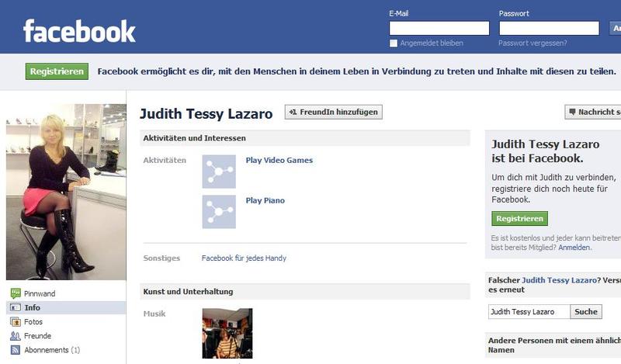Viewport: 621px width, 364px height.
Task: Click the Play Piano activity icon
Action: 219,212
